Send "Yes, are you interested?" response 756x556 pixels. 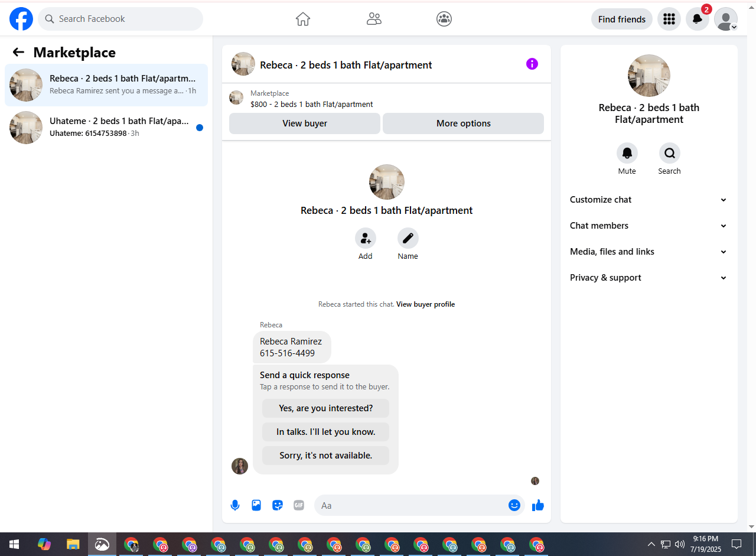(x=326, y=408)
